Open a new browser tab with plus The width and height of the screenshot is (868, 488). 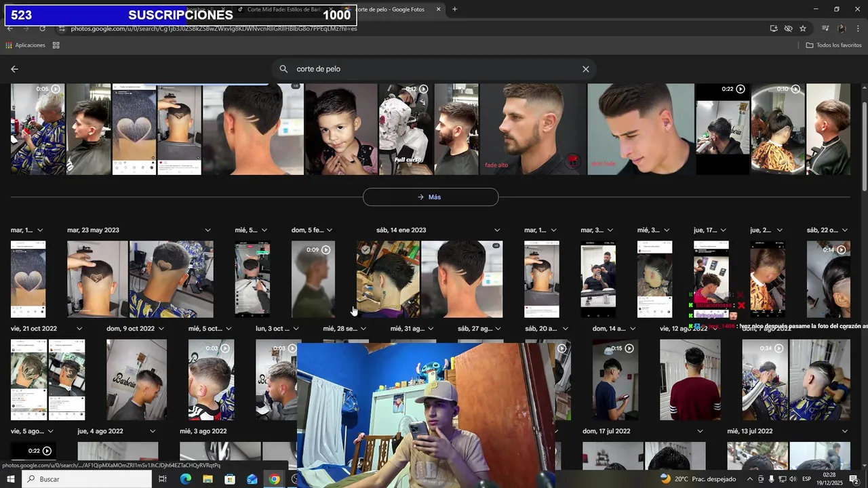pos(454,9)
